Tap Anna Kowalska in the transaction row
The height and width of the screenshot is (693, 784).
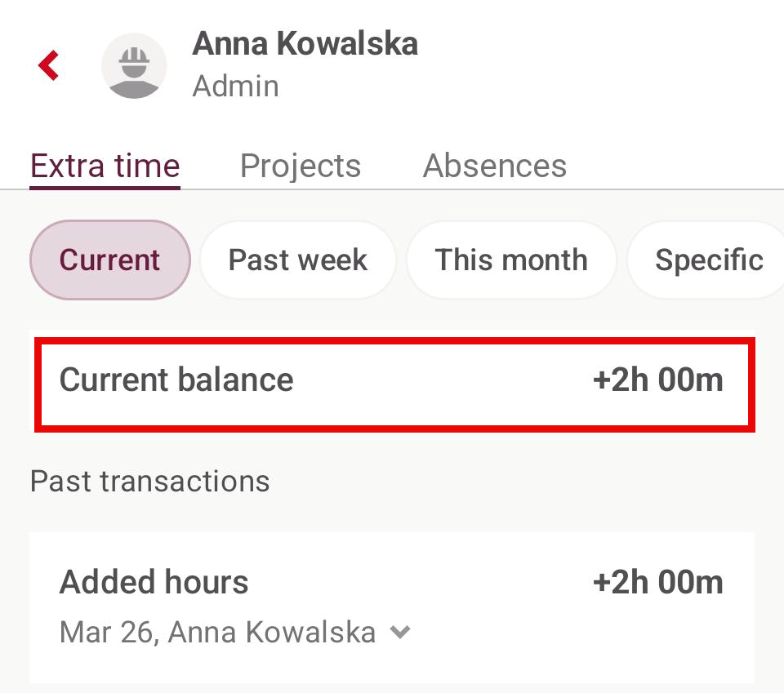click(x=272, y=633)
